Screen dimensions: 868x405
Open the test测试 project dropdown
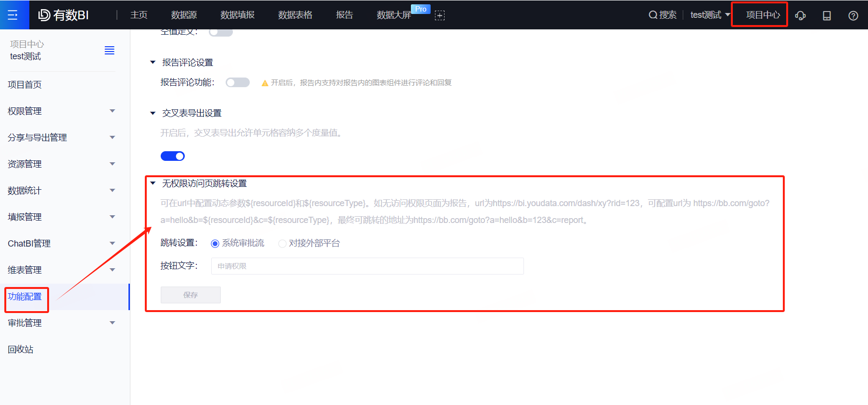tap(710, 15)
